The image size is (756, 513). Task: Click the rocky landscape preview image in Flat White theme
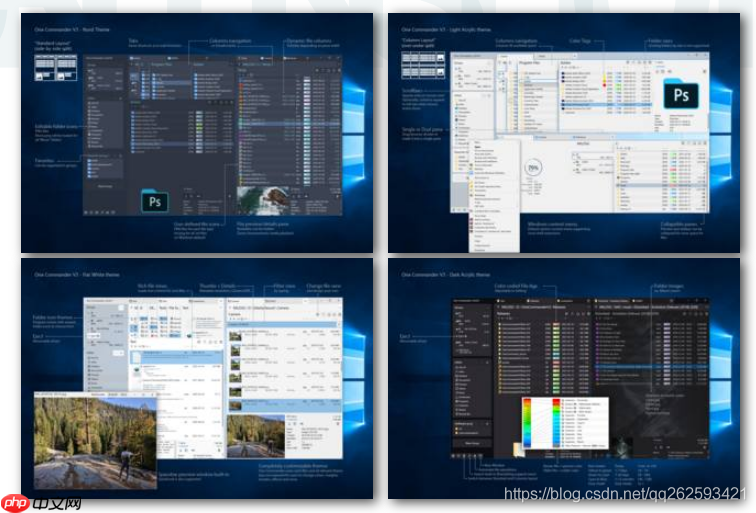(255, 437)
